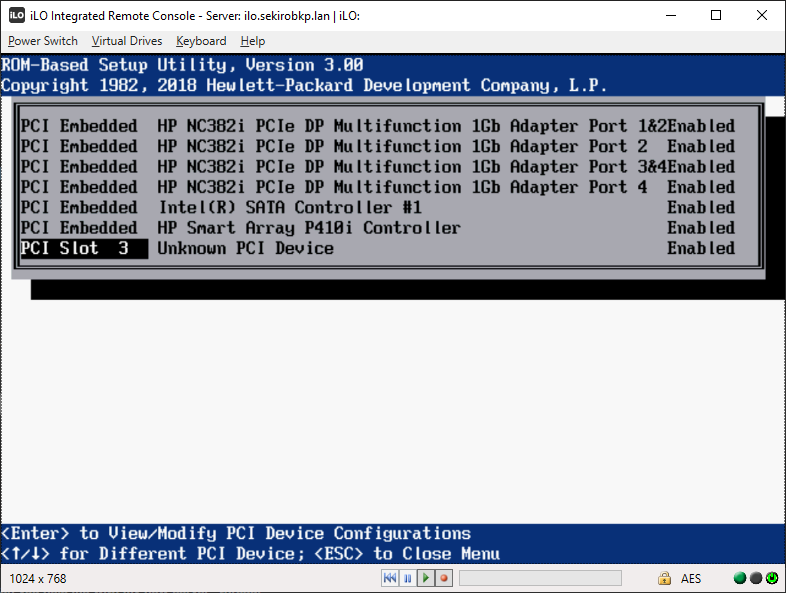Click the playback progress bar
The height and width of the screenshot is (595, 786).
pos(540,578)
